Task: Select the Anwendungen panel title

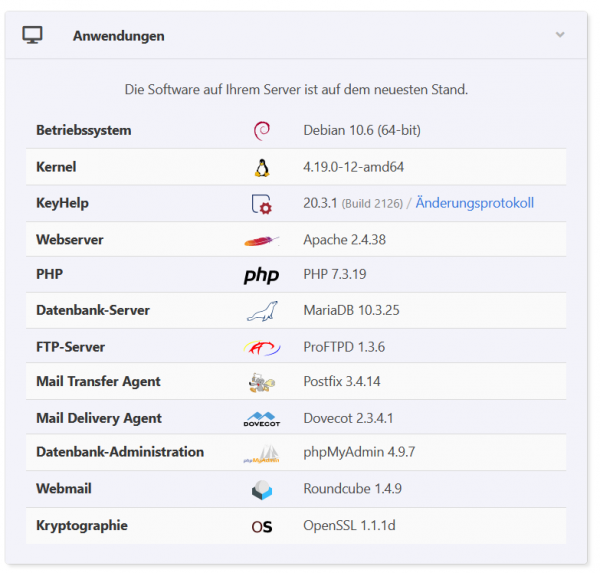Action: [119, 36]
